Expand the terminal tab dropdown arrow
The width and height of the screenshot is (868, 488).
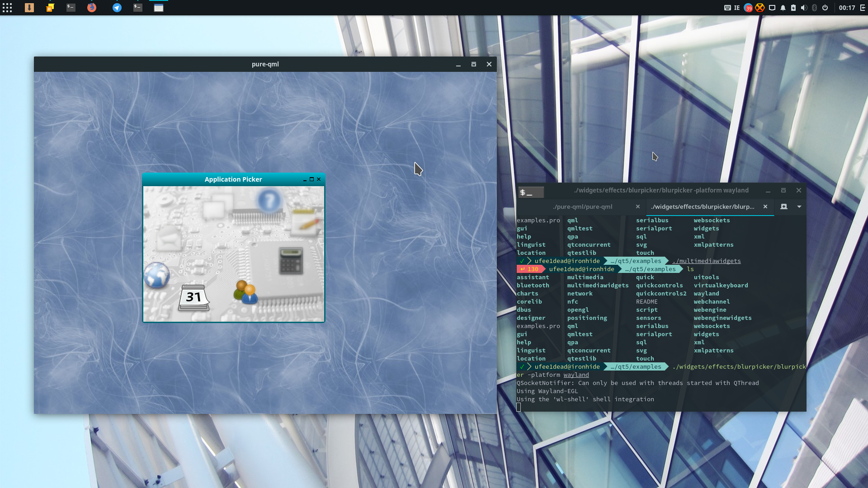[799, 206]
